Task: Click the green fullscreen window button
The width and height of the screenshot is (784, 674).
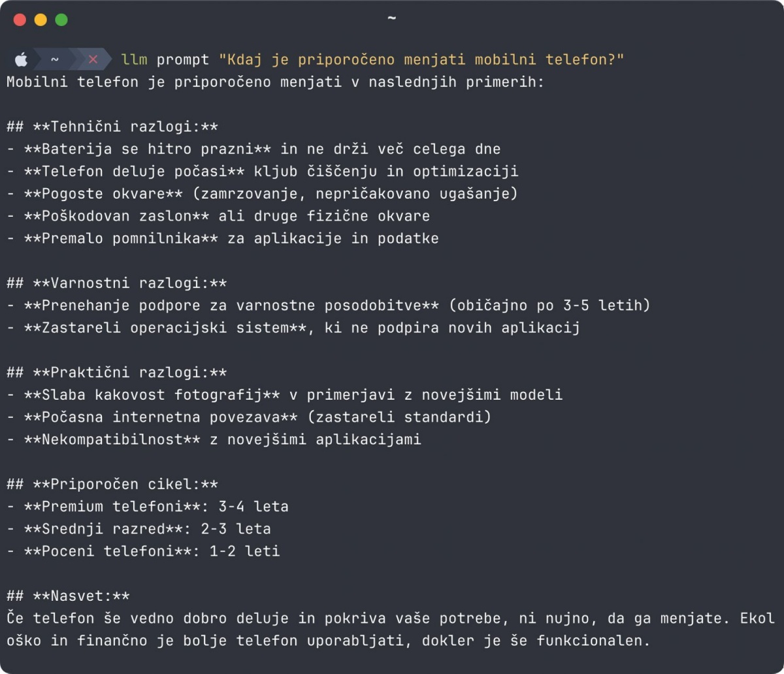Action: (61, 20)
